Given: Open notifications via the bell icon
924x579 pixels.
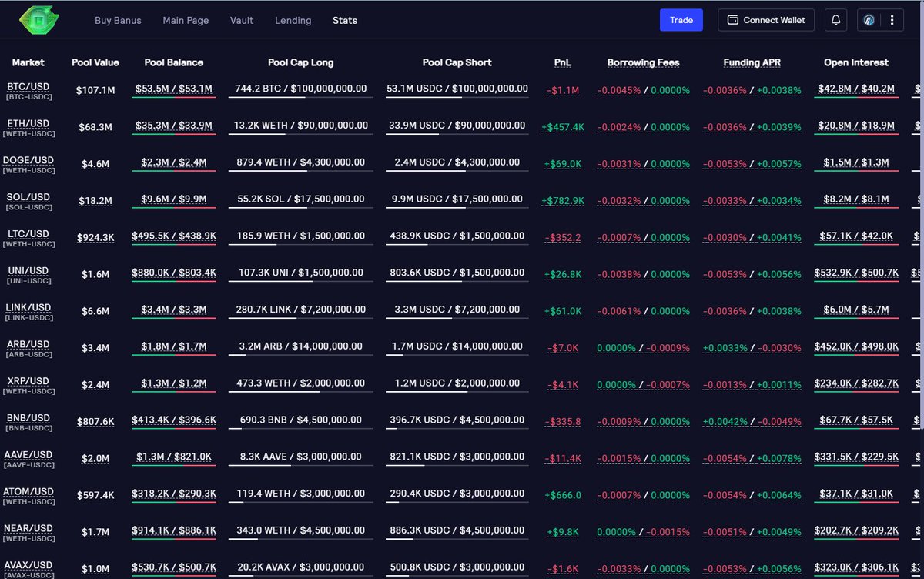Looking at the screenshot, I should pyautogui.click(x=835, y=20).
